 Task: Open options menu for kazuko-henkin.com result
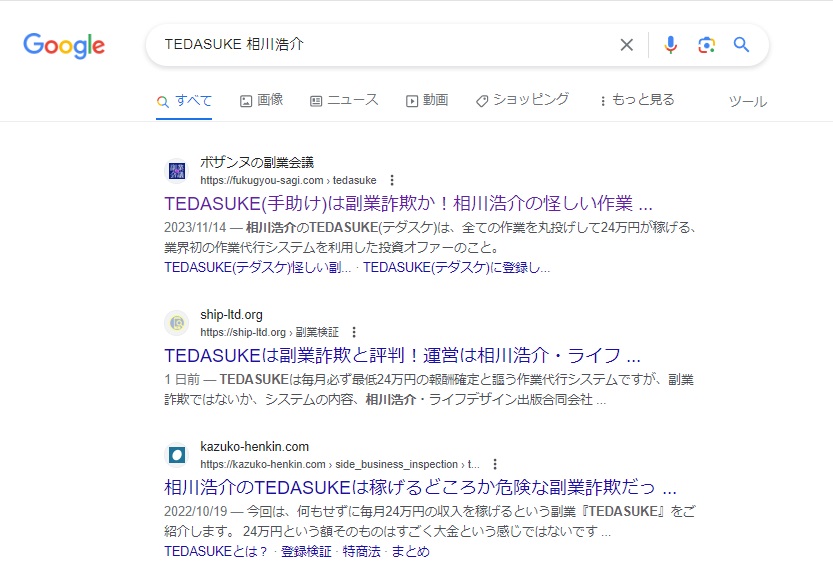tap(494, 464)
